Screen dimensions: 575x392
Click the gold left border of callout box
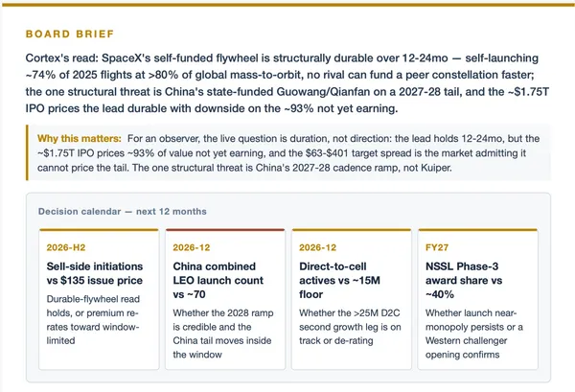tap(27, 152)
